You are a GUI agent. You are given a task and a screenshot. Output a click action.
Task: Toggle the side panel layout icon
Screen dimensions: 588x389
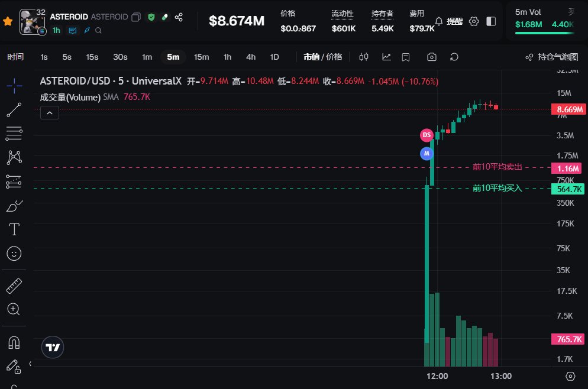coord(491,21)
